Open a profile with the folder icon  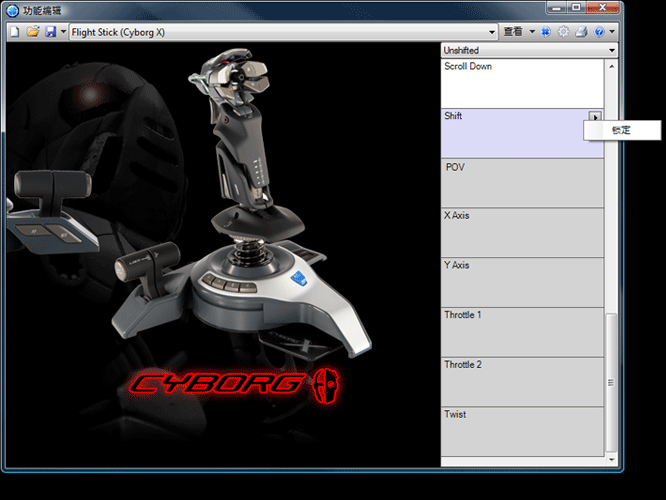(x=33, y=32)
